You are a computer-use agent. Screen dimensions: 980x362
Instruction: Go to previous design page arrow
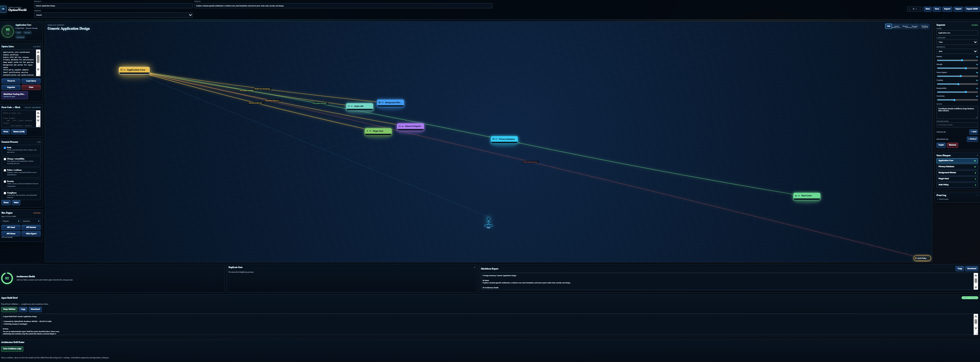tap(910, 9)
